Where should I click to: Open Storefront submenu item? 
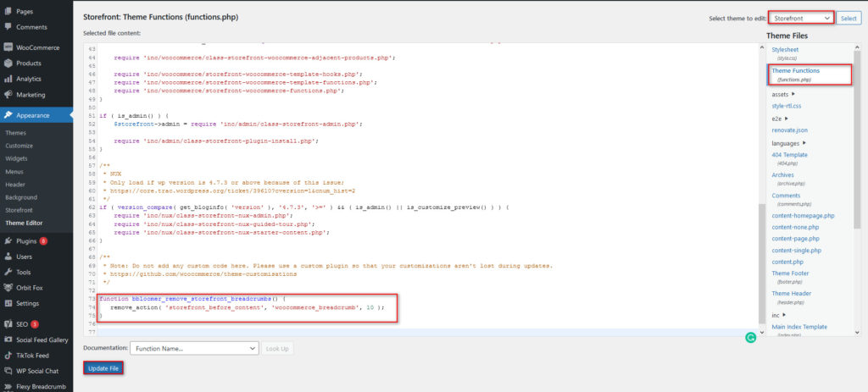(19, 210)
